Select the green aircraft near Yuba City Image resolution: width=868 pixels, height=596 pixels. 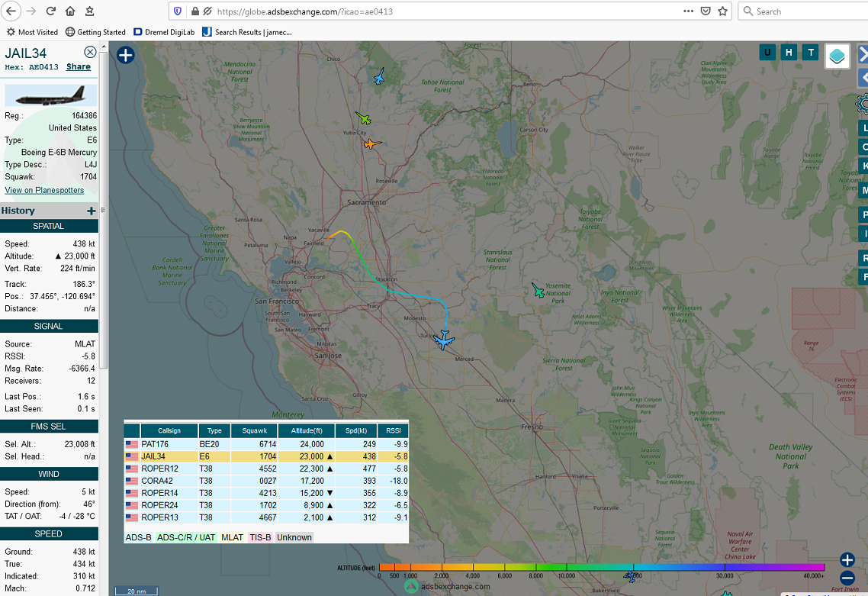pyautogui.click(x=363, y=118)
